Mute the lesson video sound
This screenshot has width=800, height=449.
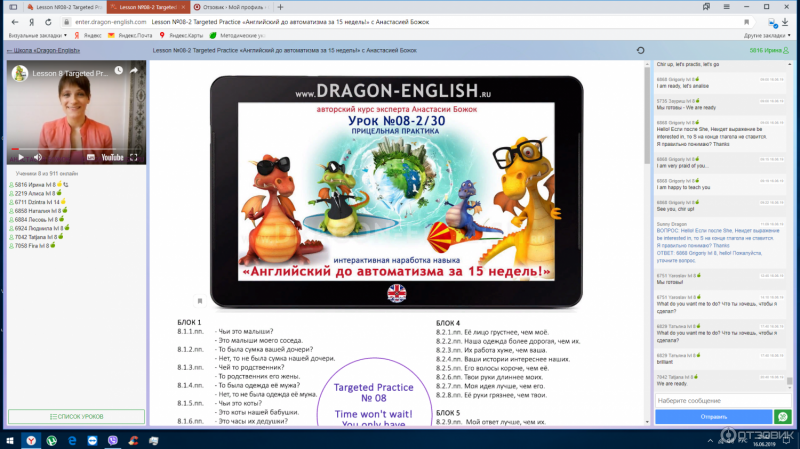[x=38, y=157]
